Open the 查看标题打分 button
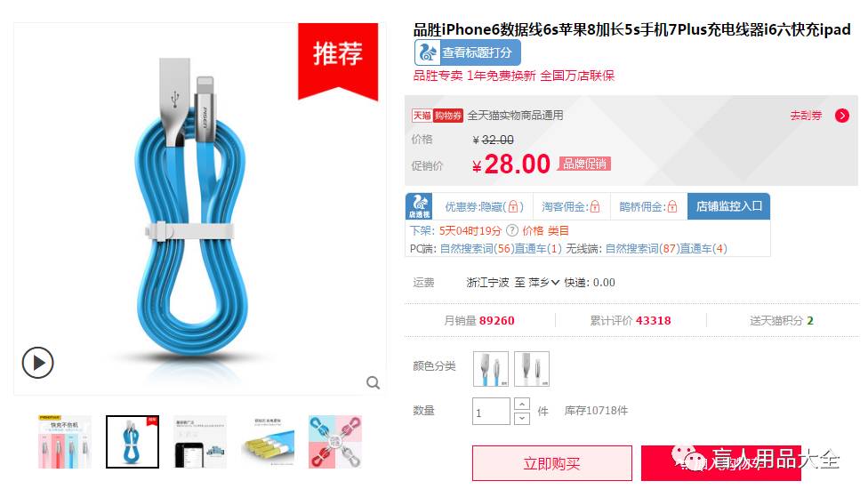Viewport: 868px width, 497px height. point(467,52)
